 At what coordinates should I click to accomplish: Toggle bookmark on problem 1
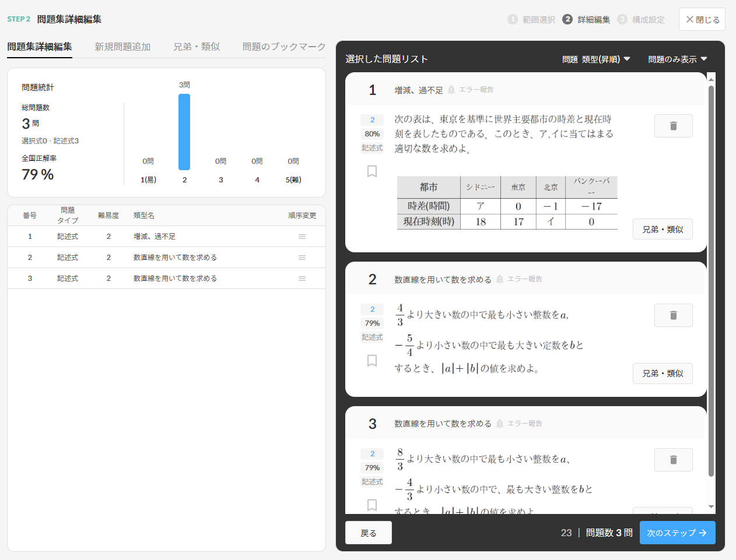coord(372,171)
